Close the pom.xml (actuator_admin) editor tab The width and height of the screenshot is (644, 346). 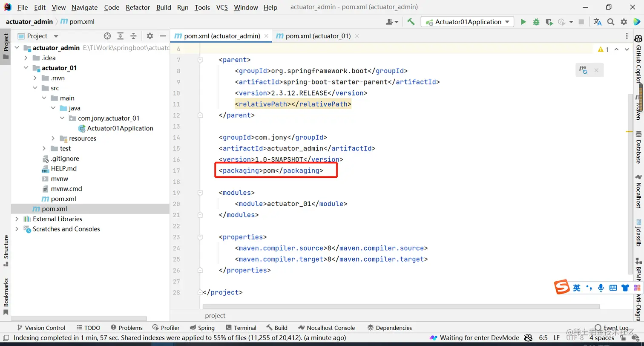(x=267, y=36)
